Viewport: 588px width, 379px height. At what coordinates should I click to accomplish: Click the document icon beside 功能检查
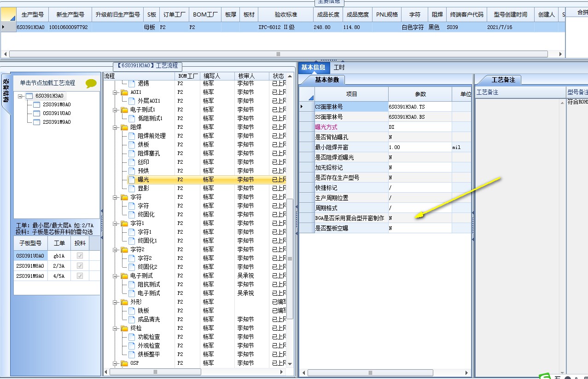click(x=132, y=337)
